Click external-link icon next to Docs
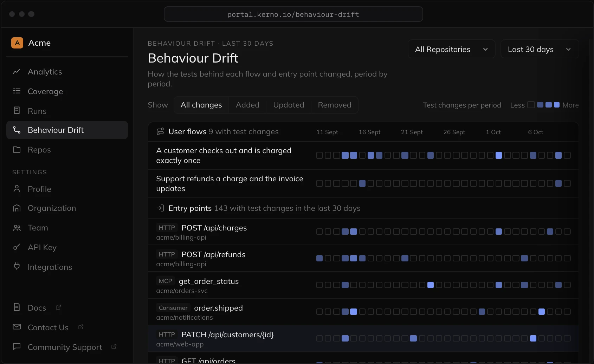This screenshot has height=364, width=594. (58, 307)
